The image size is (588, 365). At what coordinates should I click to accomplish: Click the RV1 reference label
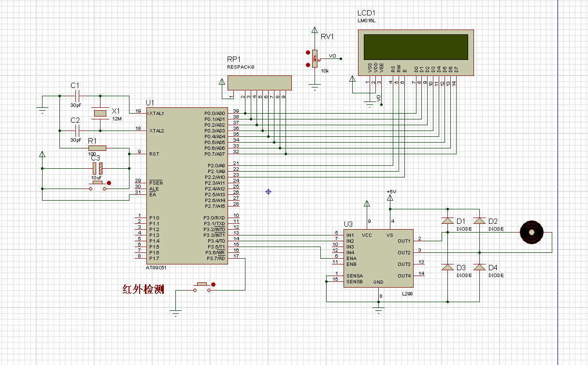point(327,37)
